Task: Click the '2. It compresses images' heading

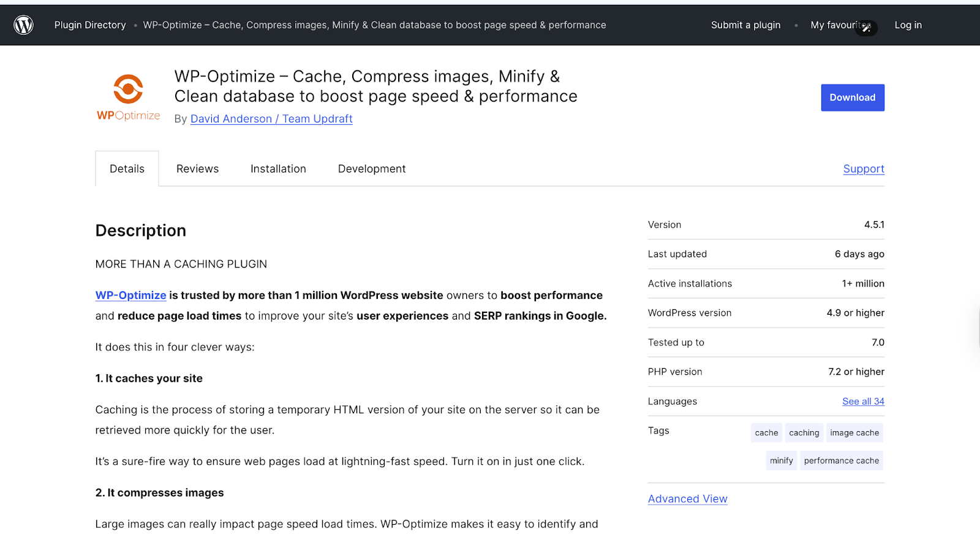Action: click(x=159, y=492)
